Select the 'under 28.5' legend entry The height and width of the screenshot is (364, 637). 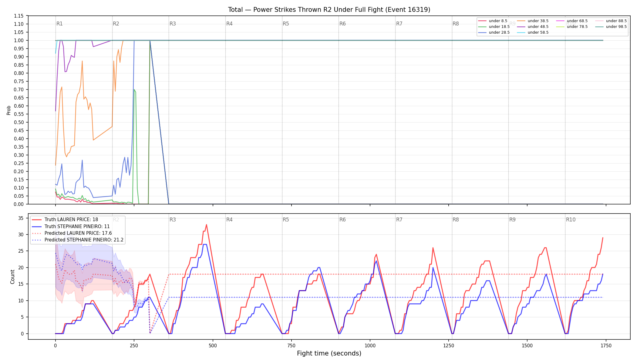click(x=494, y=32)
